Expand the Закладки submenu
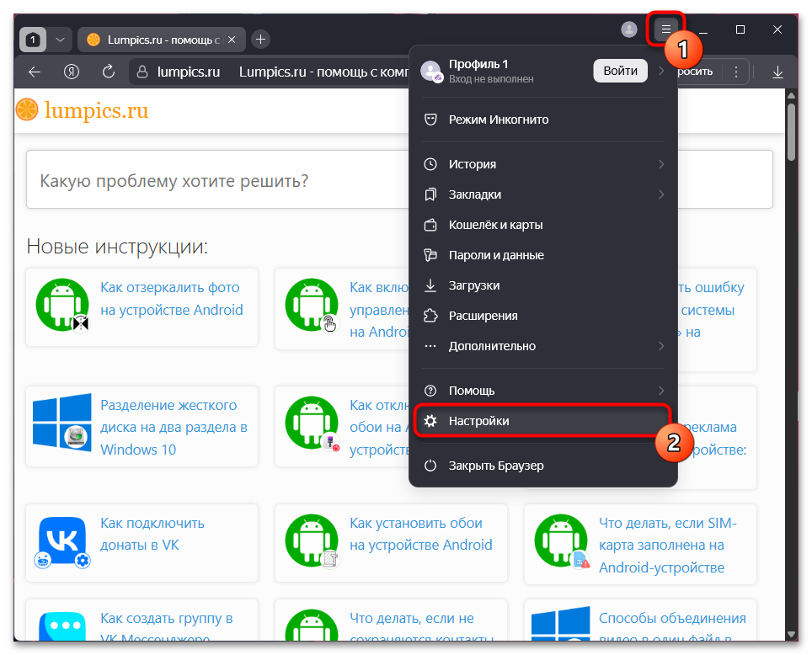 pyautogui.click(x=542, y=194)
